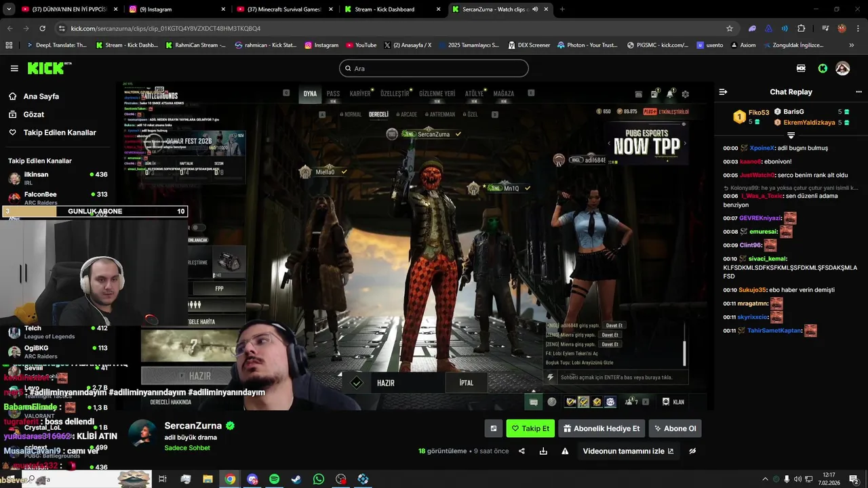Download the clip

543,451
